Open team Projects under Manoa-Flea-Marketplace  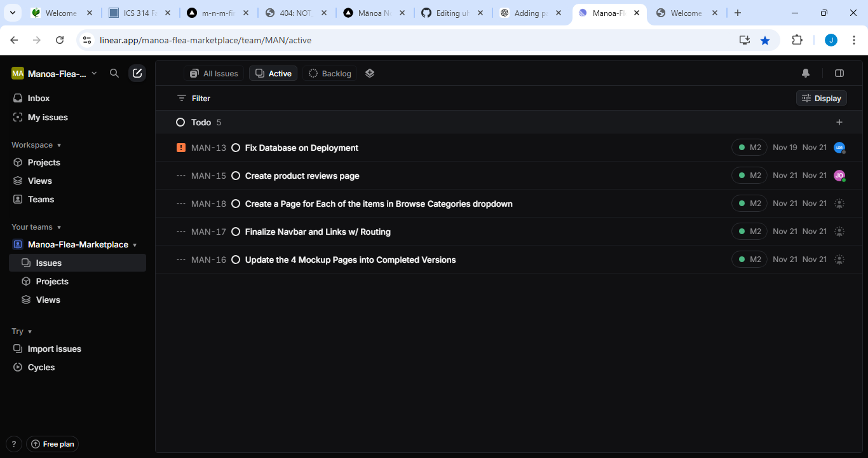[78, 281]
